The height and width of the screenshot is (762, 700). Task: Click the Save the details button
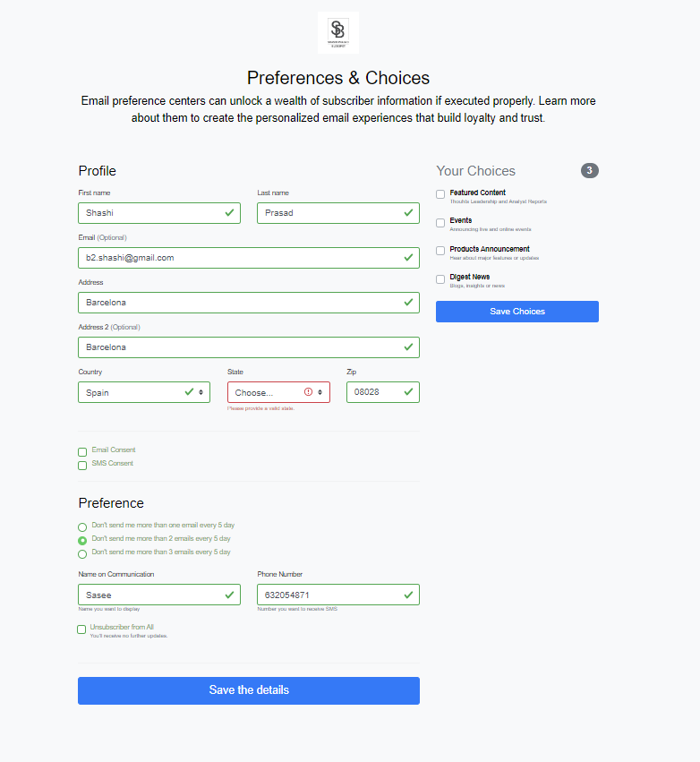pos(249,690)
